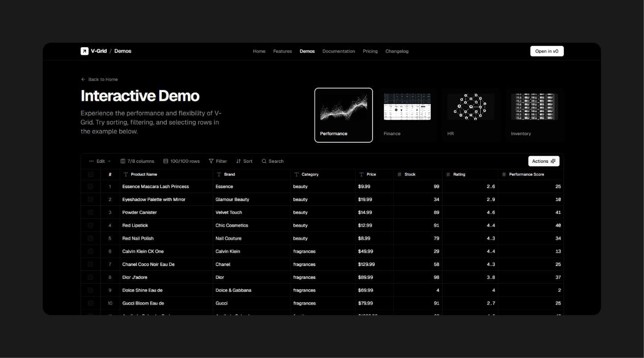Click the sparkle icon in the Actions button
This screenshot has height=358, width=644.
click(x=553, y=161)
